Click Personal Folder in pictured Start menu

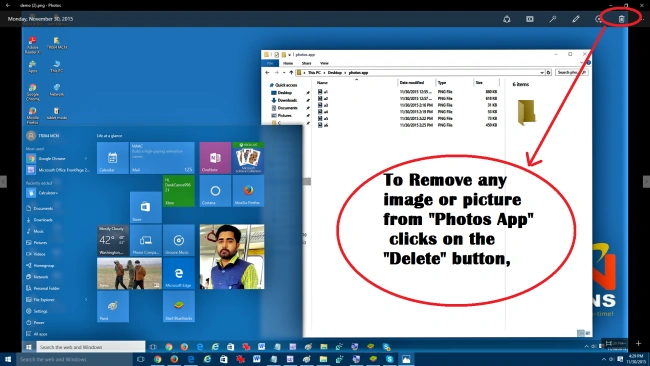[43, 288]
